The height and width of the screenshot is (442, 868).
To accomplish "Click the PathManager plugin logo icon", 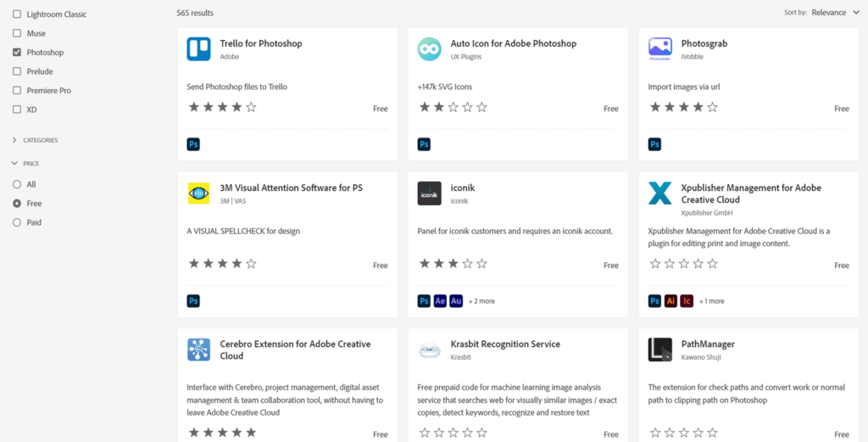I will click(x=660, y=350).
